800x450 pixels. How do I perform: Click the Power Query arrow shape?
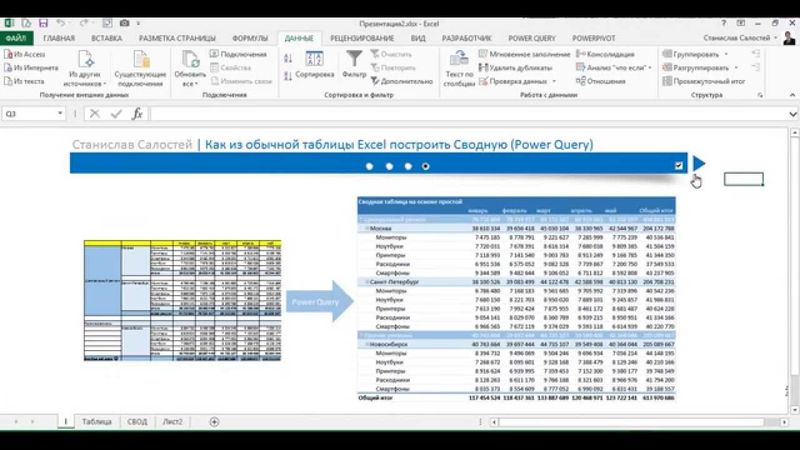click(x=320, y=301)
